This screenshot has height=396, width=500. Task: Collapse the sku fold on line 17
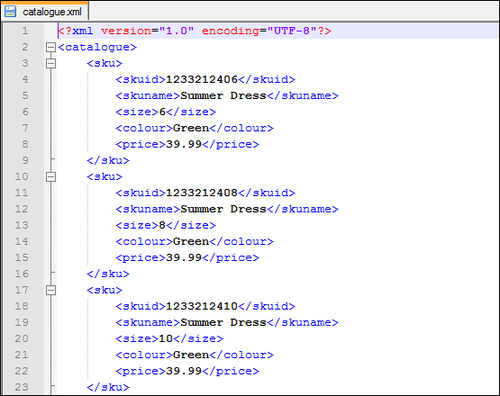click(51, 290)
